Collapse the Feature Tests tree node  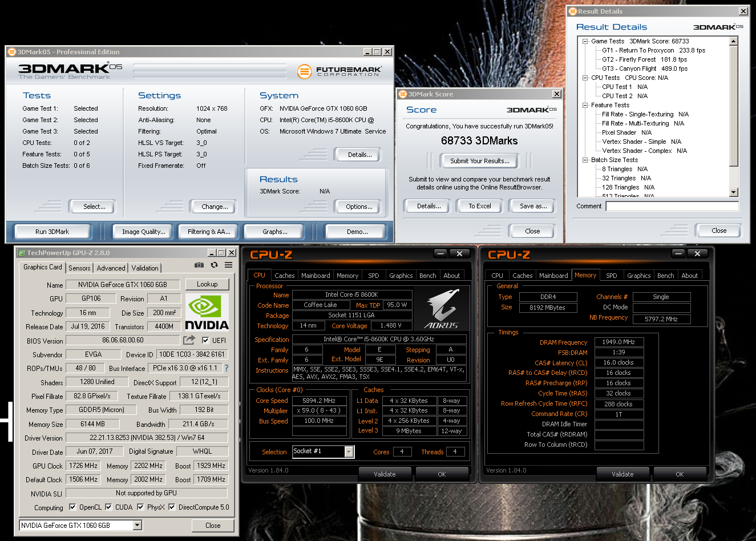[x=585, y=105]
